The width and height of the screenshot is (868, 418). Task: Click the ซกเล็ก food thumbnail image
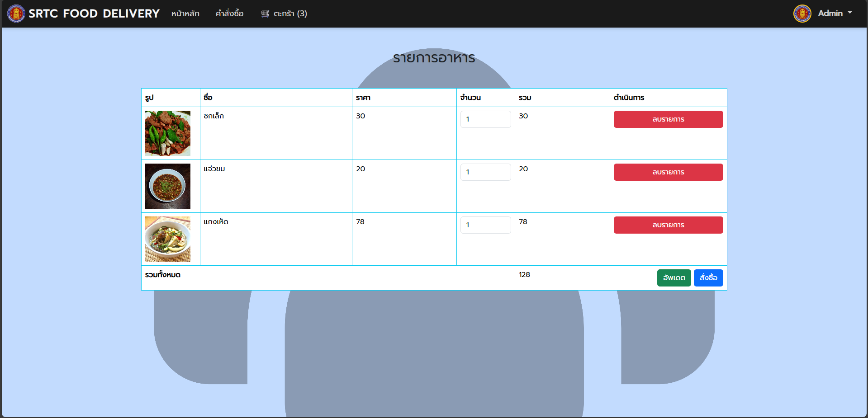[x=168, y=133]
